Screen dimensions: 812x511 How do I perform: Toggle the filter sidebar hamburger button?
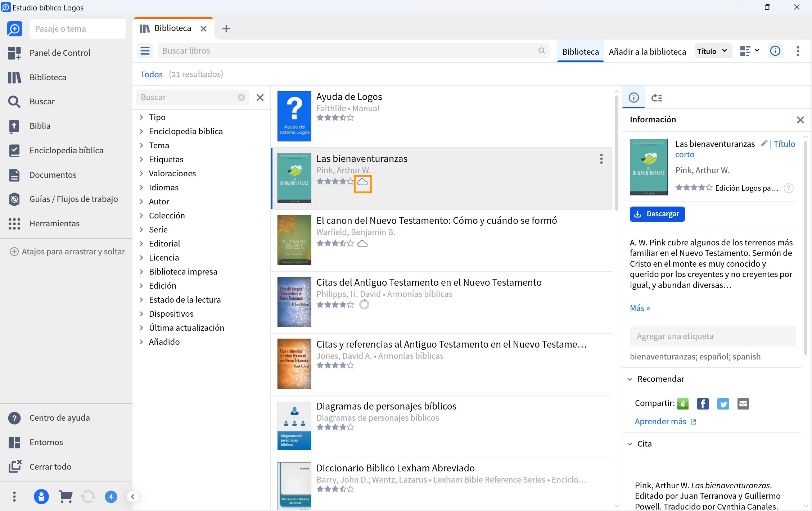click(x=145, y=51)
